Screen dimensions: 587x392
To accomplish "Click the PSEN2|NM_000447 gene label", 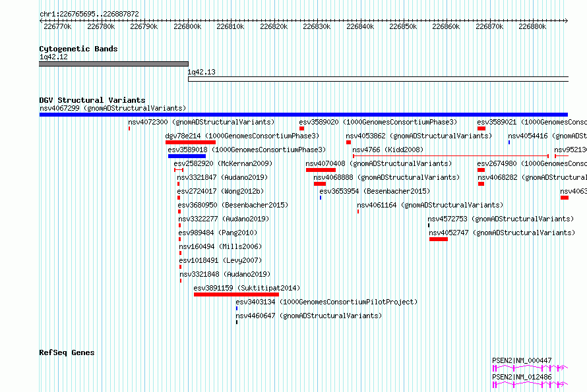I will coord(522,360).
